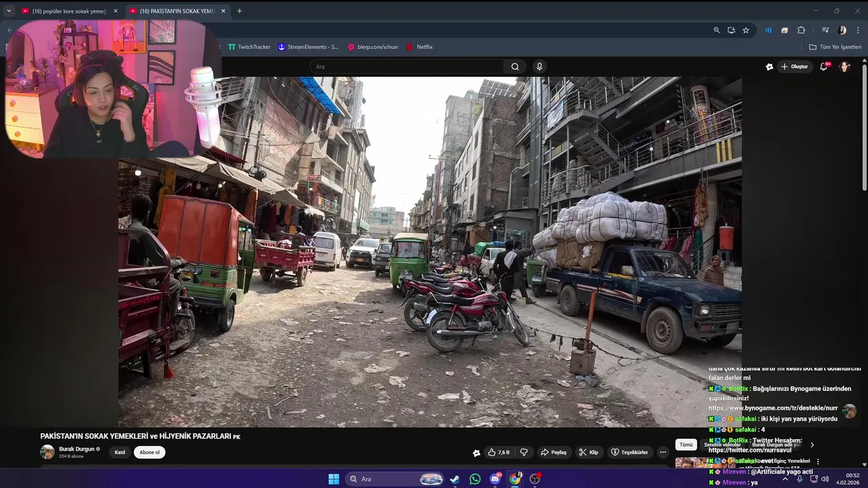
Task: Open YouTube notifications bell
Action: 823,66
